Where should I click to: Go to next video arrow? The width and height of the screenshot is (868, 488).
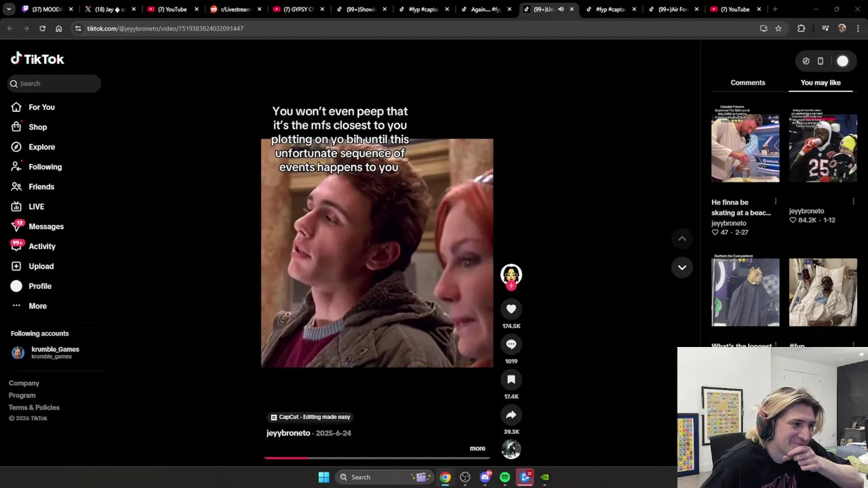click(682, 267)
